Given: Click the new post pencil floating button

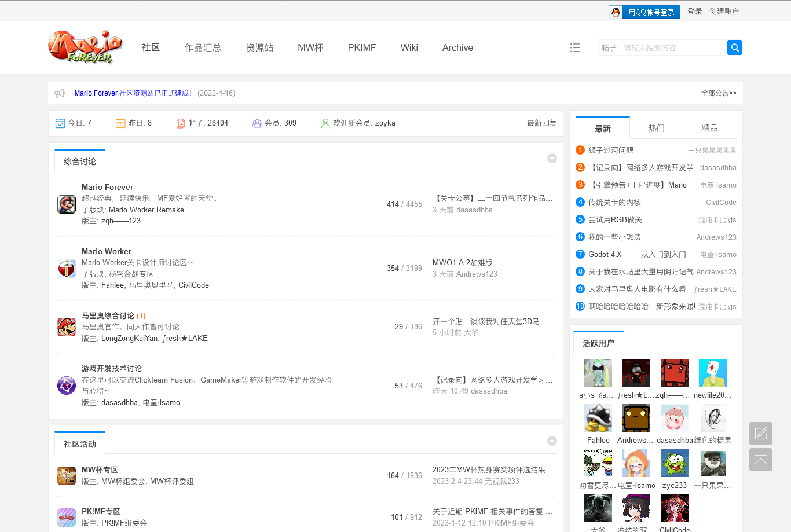Looking at the screenshot, I should (x=761, y=434).
